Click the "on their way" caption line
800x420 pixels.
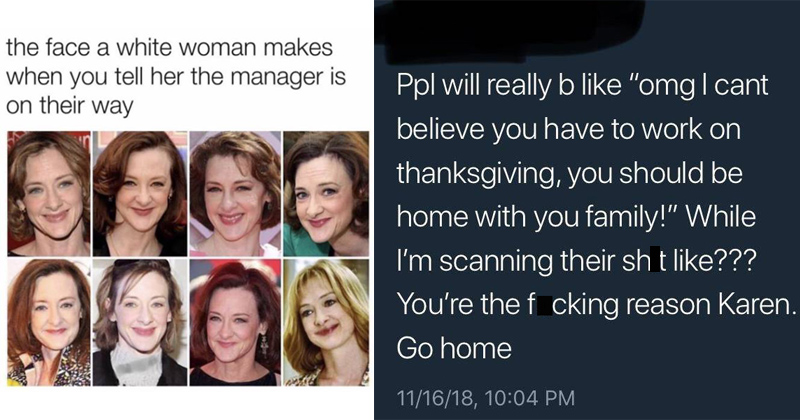pos(70,106)
